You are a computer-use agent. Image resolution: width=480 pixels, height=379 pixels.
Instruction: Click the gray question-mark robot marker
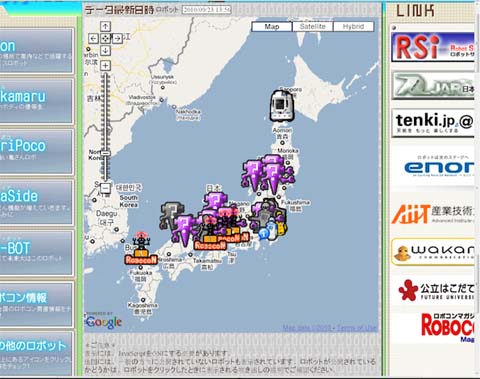[171, 216]
